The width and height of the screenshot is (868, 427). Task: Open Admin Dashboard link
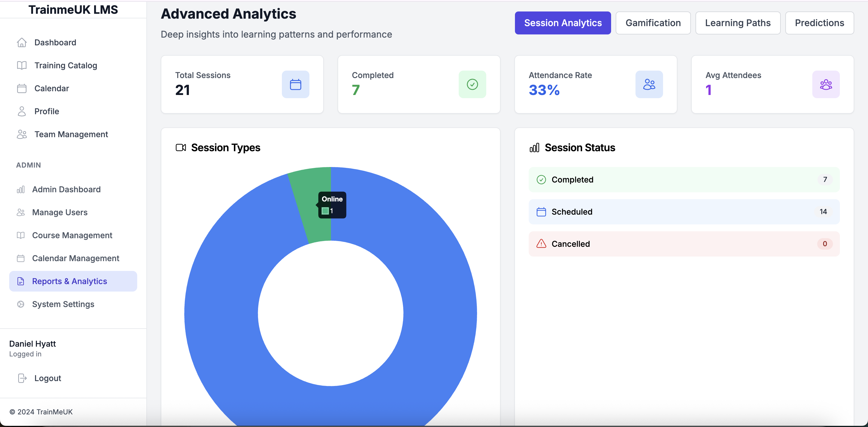pyautogui.click(x=73, y=189)
